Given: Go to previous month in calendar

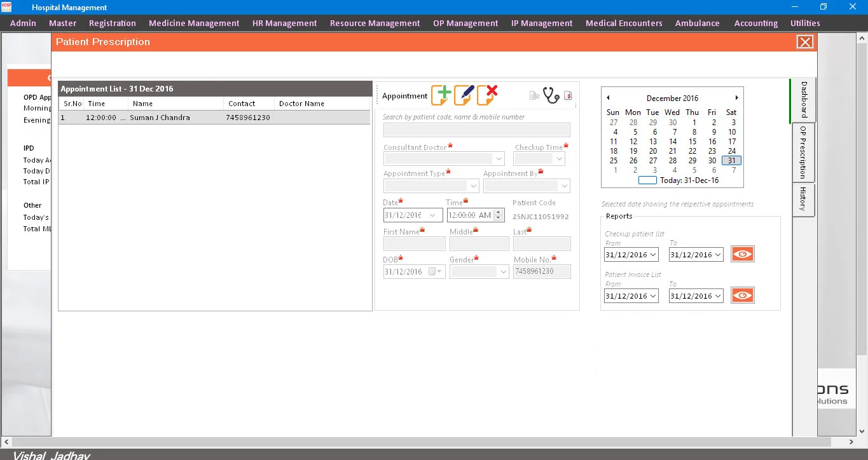Looking at the screenshot, I should tap(608, 98).
